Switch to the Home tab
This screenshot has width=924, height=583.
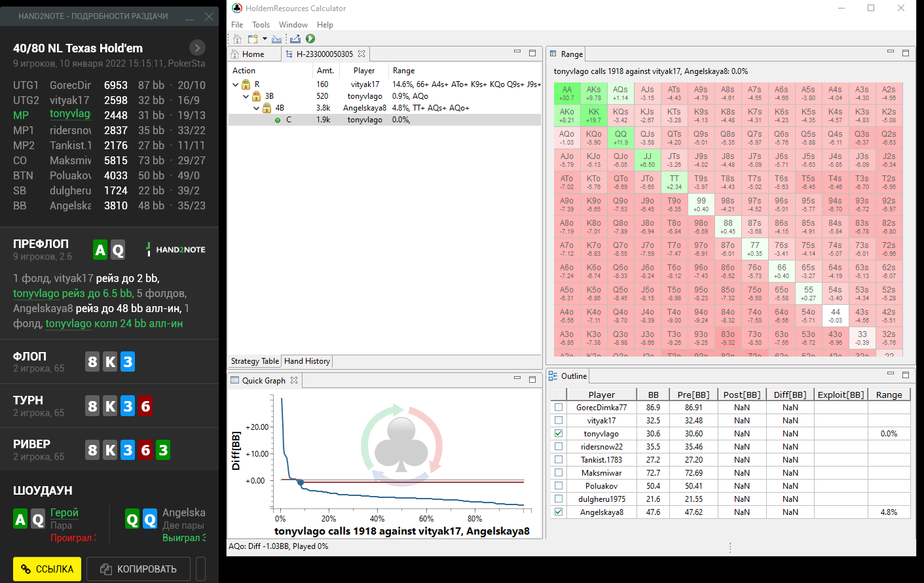253,54
